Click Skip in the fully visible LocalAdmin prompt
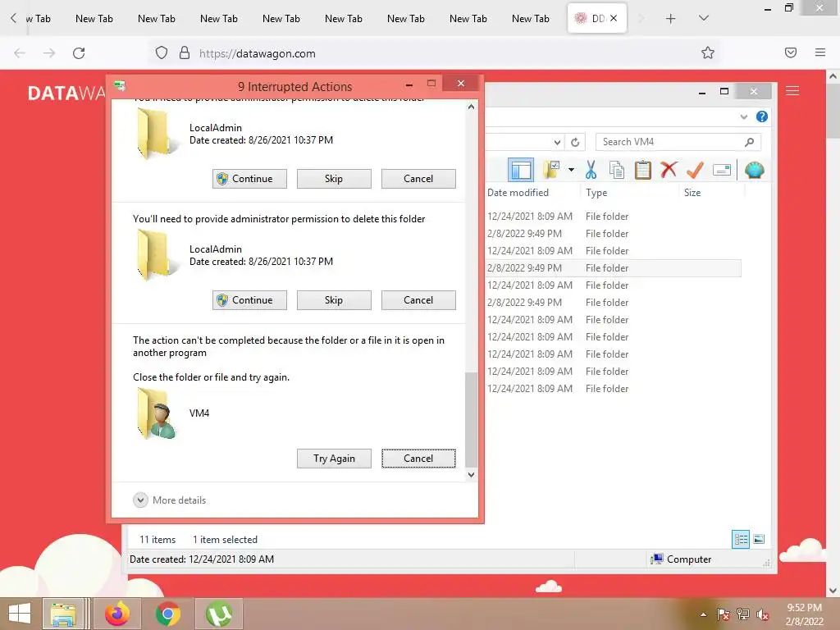 click(x=334, y=300)
